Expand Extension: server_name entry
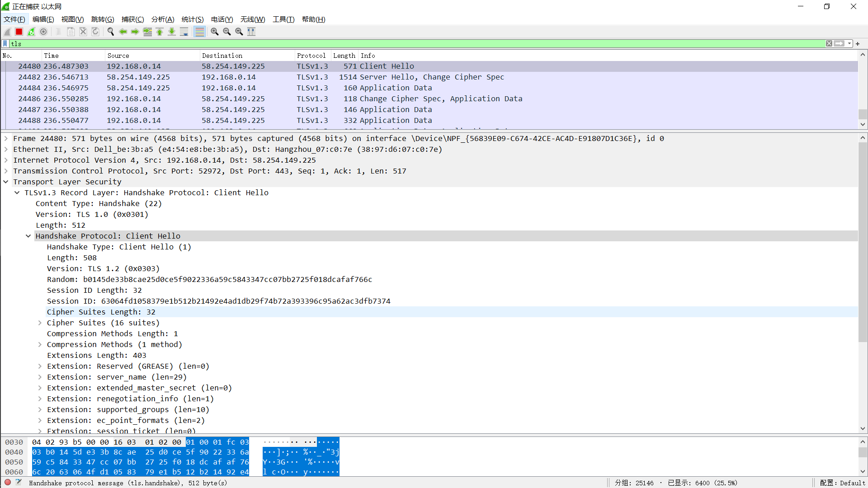868x488 pixels. 40,377
